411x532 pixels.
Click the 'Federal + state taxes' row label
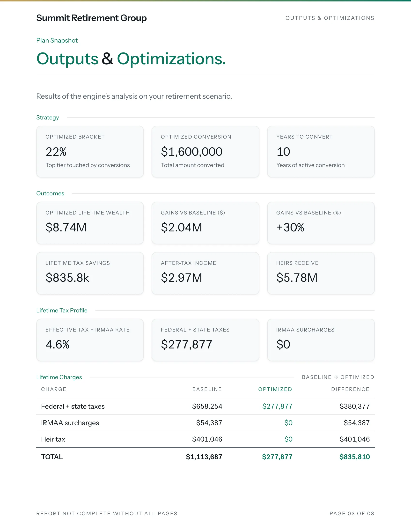[x=73, y=406]
